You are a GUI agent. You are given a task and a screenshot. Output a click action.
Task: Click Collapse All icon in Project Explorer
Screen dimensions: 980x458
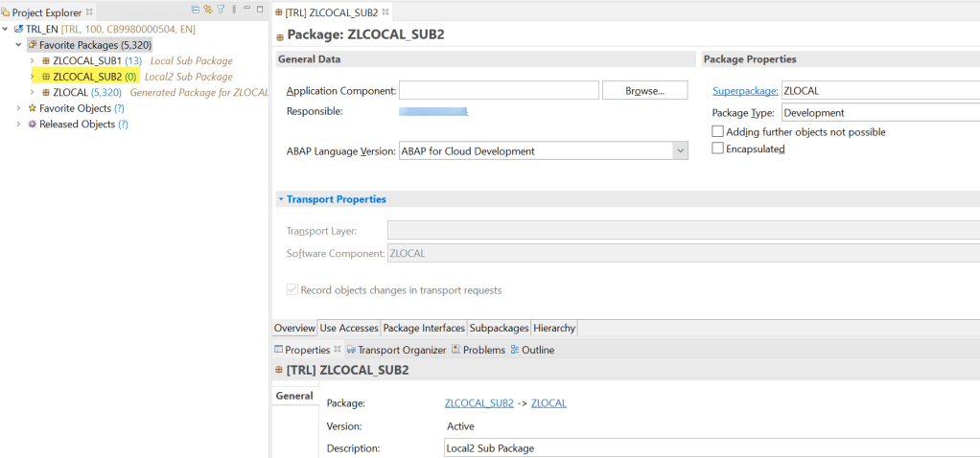[x=196, y=10]
